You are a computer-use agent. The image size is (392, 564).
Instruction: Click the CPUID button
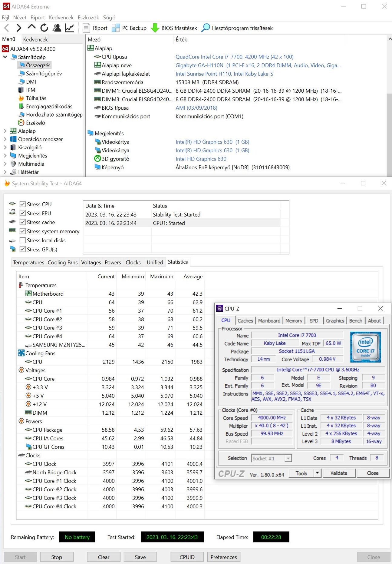pyautogui.click(x=187, y=557)
